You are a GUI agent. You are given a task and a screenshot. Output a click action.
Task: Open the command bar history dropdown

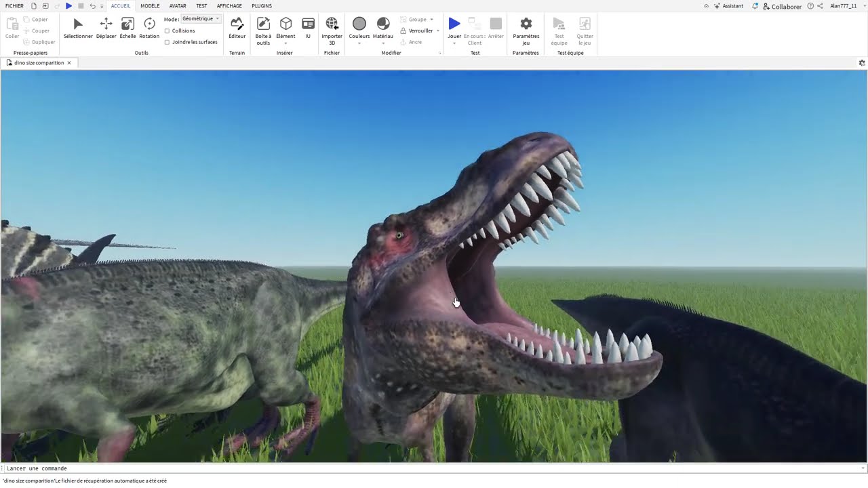(x=863, y=468)
